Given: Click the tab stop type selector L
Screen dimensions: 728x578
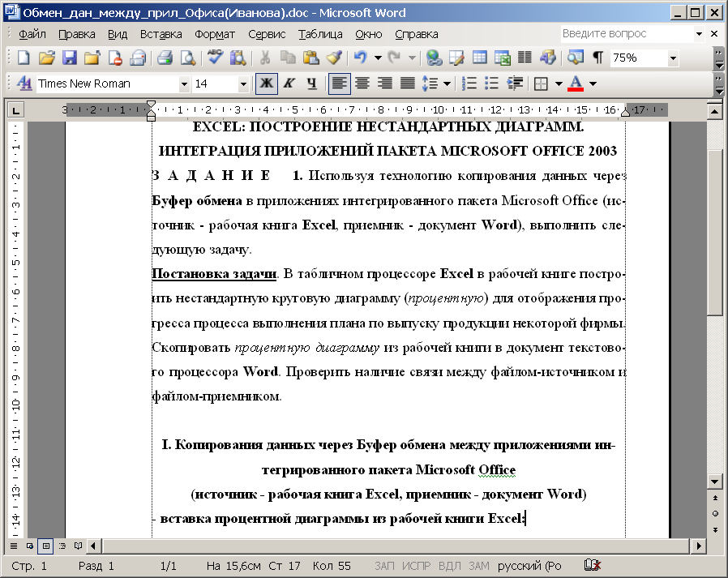Looking at the screenshot, I should point(15,110).
